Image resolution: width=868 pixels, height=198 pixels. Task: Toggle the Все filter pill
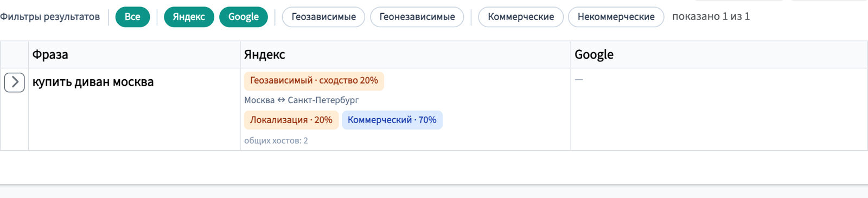tap(132, 17)
